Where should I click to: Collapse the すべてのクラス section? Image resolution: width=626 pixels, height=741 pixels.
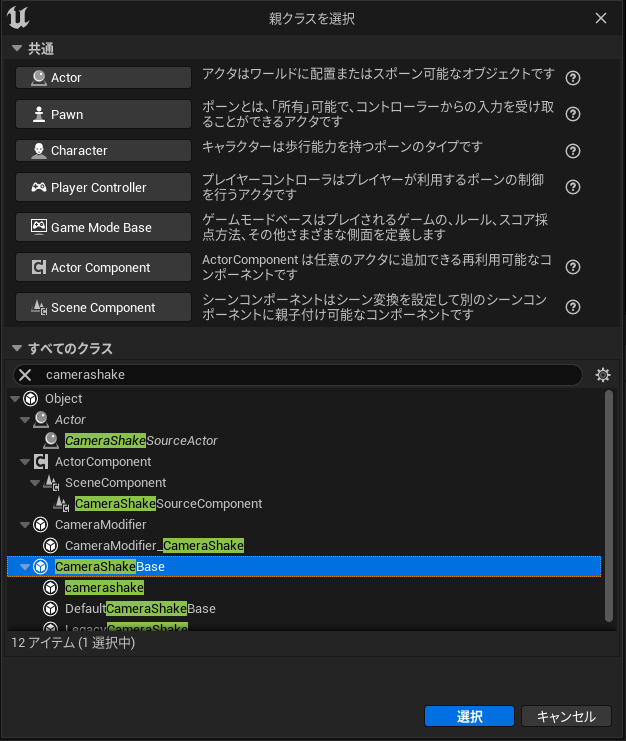[x=16, y=349]
